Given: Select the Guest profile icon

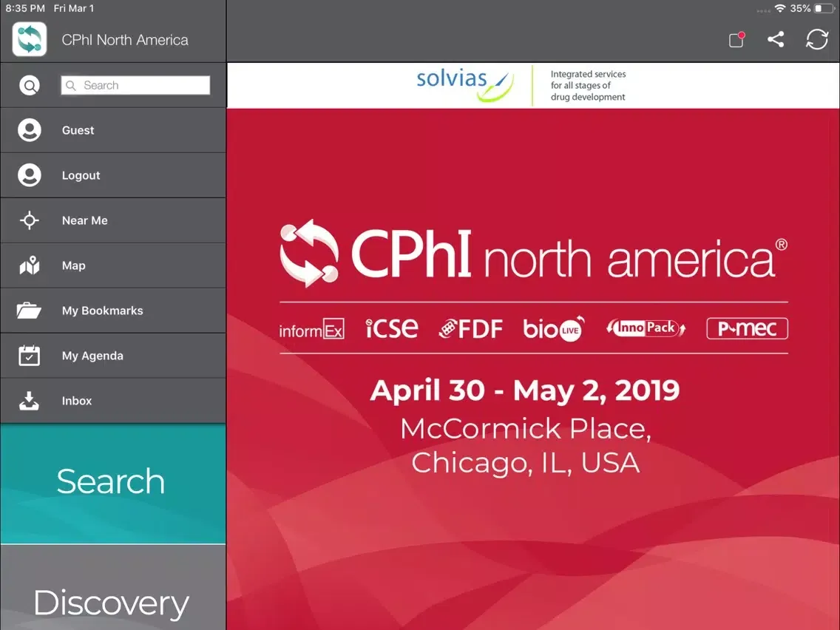Looking at the screenshot, I should [x=30, y=130].
